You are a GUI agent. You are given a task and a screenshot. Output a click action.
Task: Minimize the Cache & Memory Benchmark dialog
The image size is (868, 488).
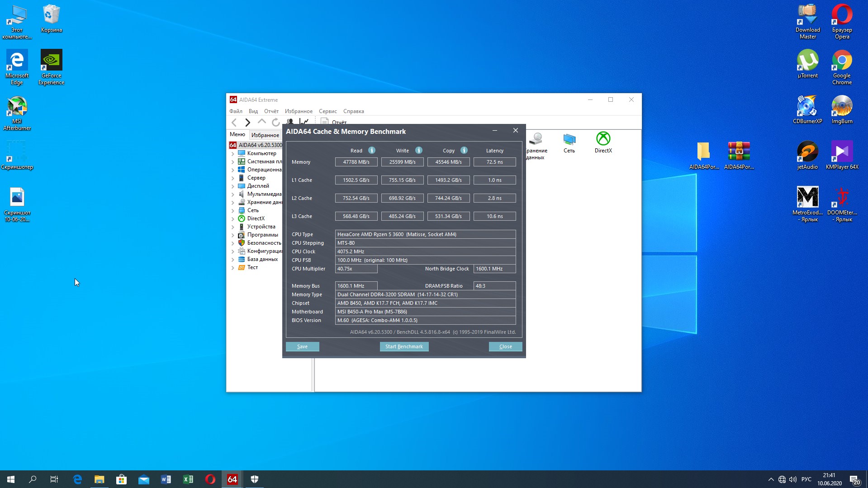click(x=495, y=131)
